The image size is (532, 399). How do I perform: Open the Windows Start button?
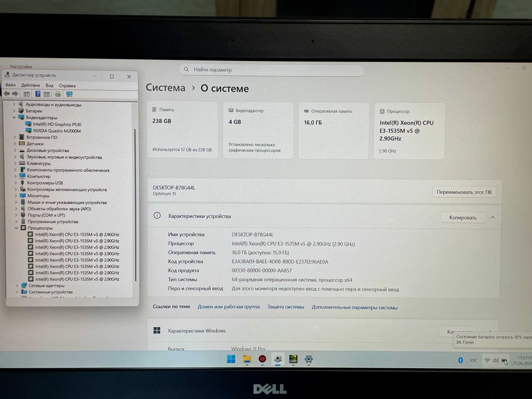click(x=231, y=359)
